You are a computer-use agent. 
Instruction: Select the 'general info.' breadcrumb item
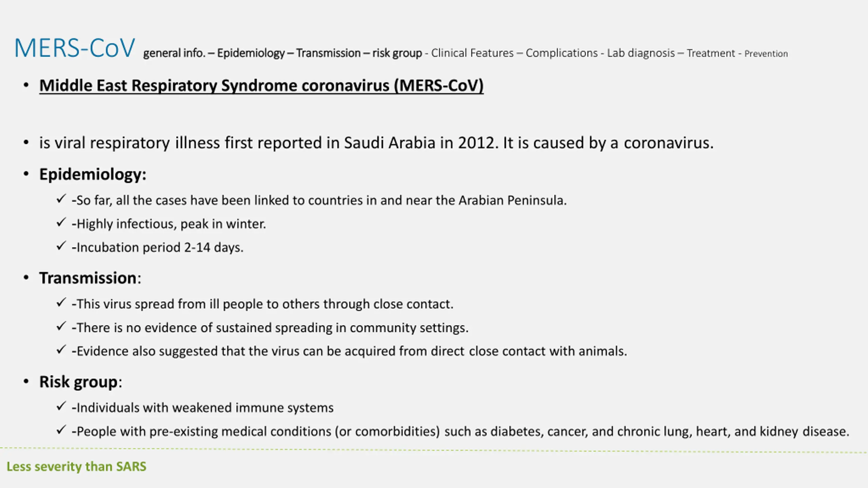[x=174, y=53]
